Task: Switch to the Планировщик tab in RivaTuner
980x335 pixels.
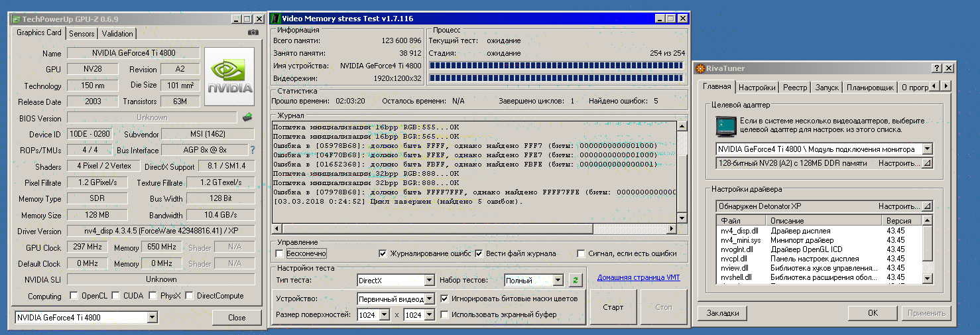Action: tap(870, 88)
